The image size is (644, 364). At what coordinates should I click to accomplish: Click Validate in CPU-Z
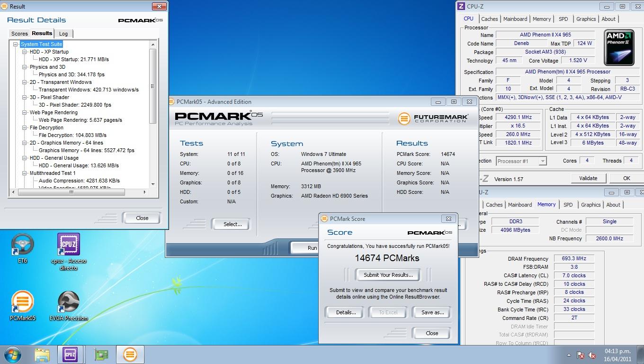tap(588, 178)
